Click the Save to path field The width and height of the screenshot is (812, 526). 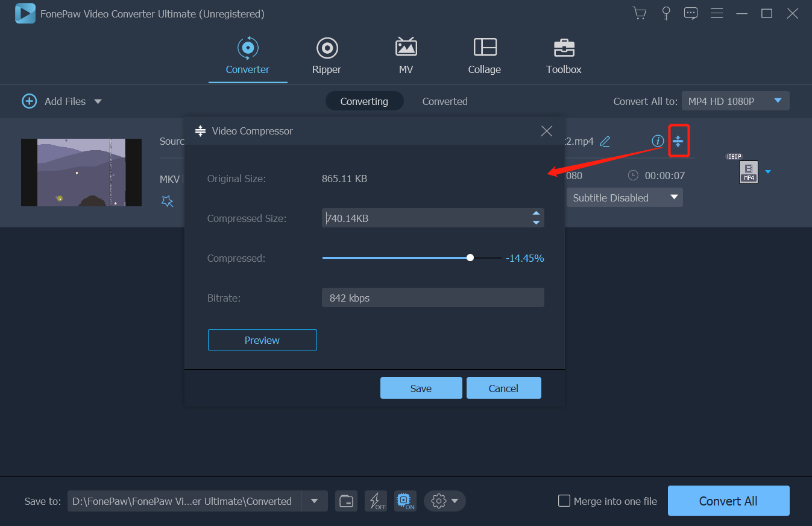coord(184,501)
